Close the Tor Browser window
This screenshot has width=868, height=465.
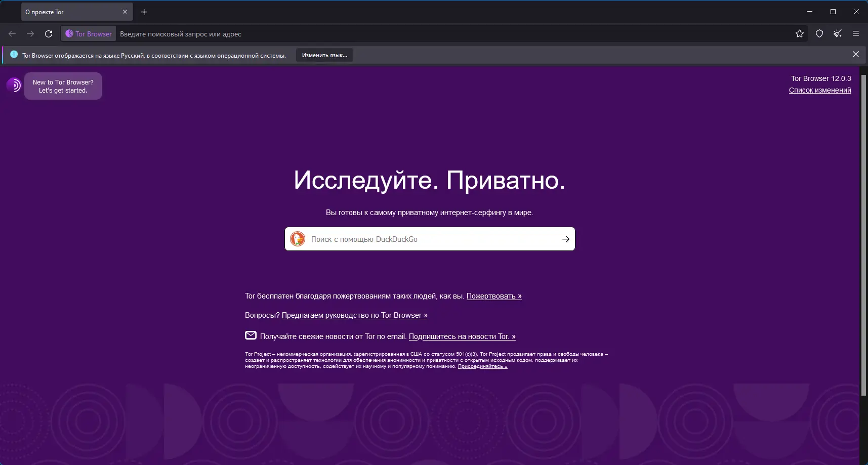click(856, 12)
